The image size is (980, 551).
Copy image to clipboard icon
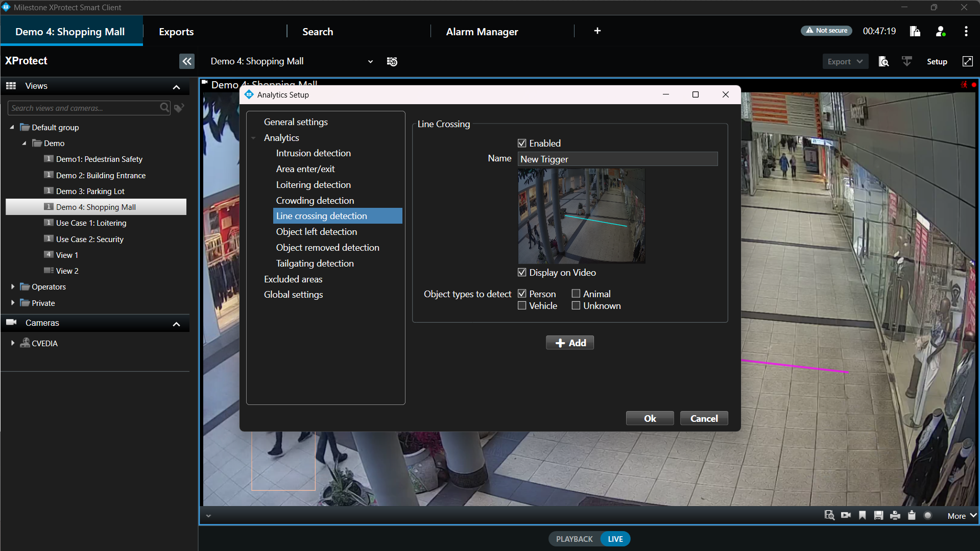[912, 515]
